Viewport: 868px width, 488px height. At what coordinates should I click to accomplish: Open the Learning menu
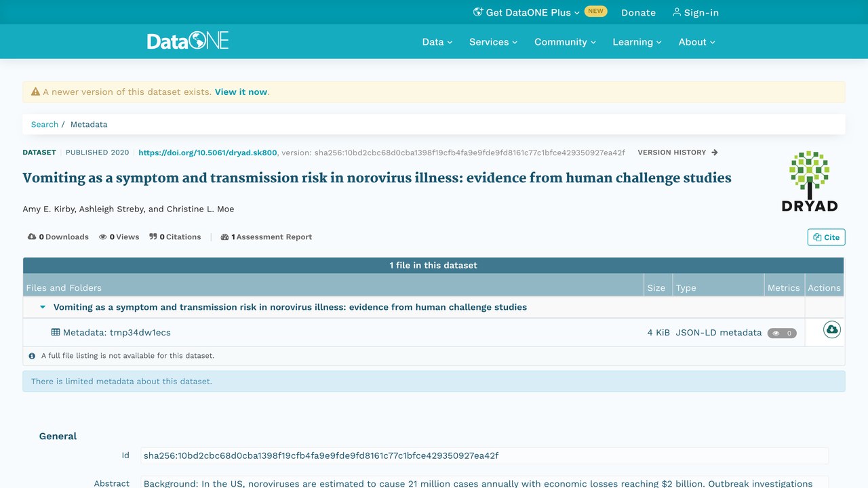tap(637, 42)
